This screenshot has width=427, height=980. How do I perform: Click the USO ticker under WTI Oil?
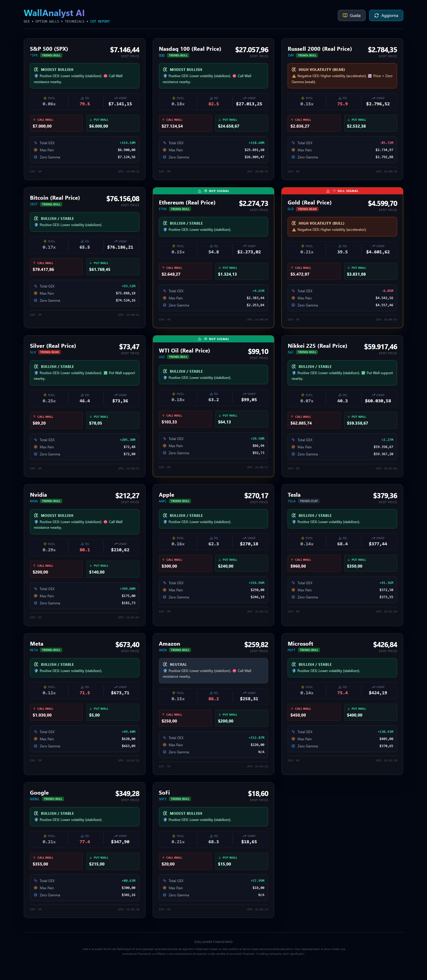162,357
